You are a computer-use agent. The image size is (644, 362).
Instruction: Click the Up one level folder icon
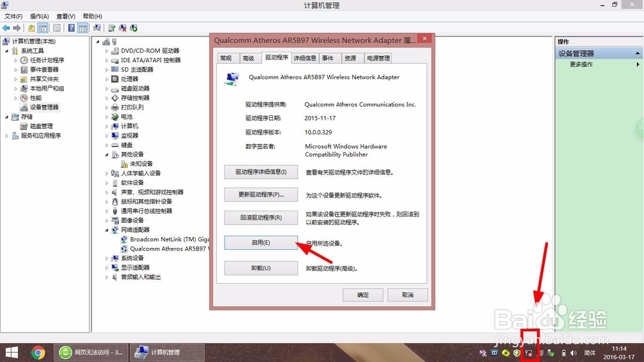[x=32, y=28]
